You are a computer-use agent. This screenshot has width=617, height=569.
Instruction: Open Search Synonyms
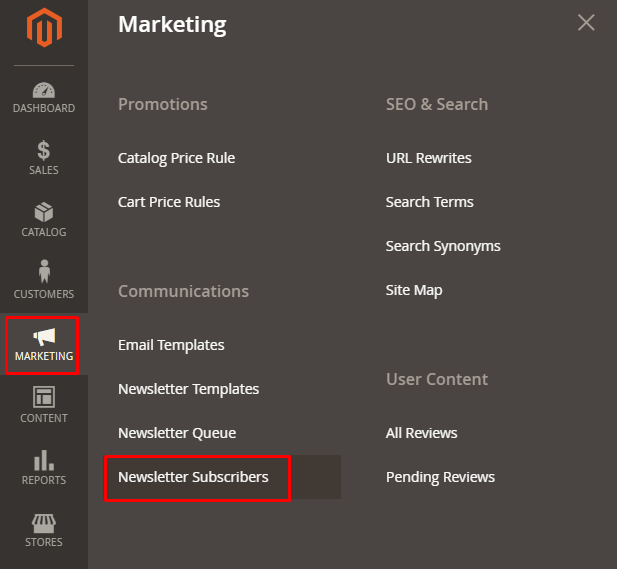click(443, 246)
